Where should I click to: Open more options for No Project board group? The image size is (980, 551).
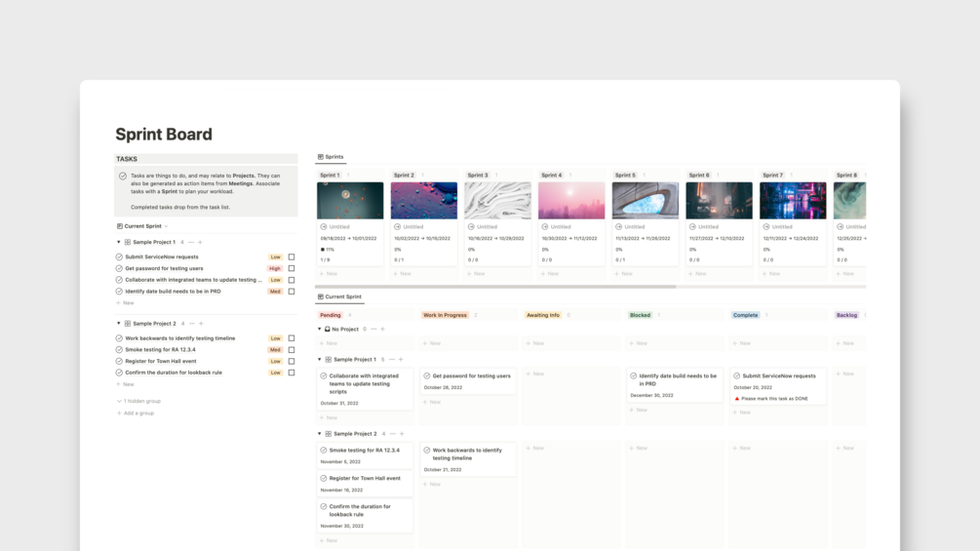pos(373,330)
